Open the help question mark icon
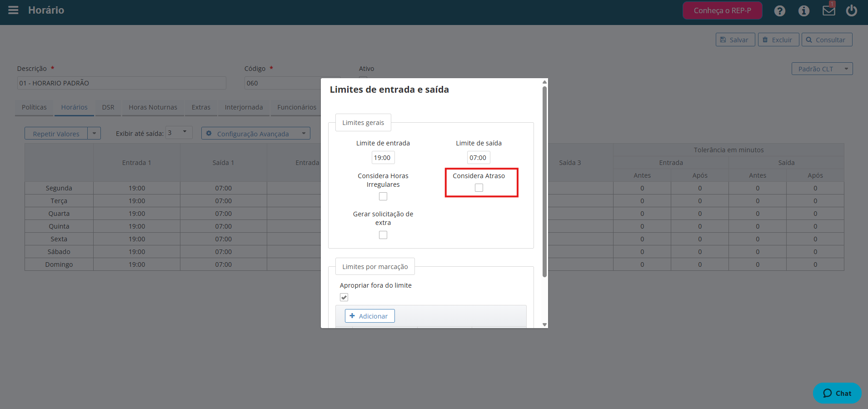 coord(780,11)
